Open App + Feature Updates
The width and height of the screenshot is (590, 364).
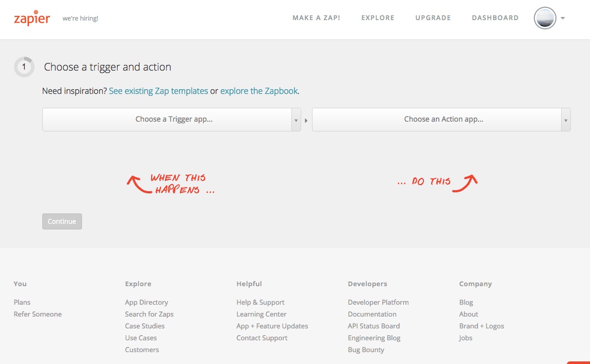point(272,326)
